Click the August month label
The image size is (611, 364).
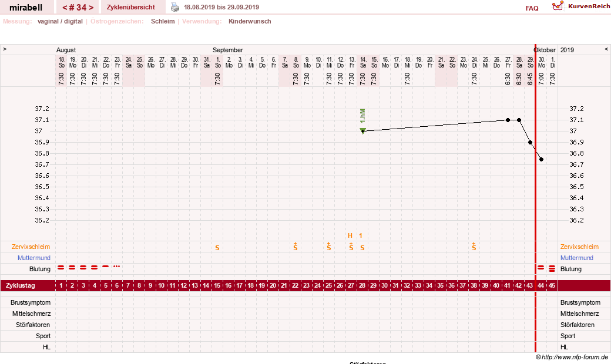(x=66, y=50)
